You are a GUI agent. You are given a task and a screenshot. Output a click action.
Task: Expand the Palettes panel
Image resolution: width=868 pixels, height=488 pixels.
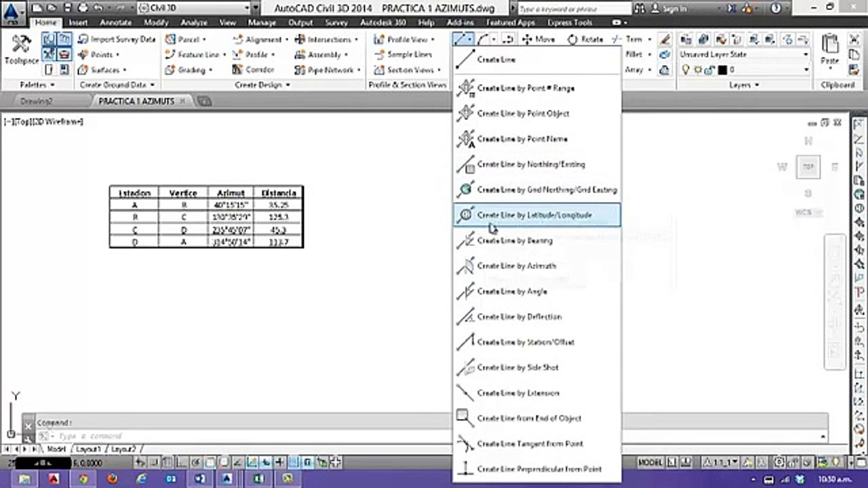[37, 85]
